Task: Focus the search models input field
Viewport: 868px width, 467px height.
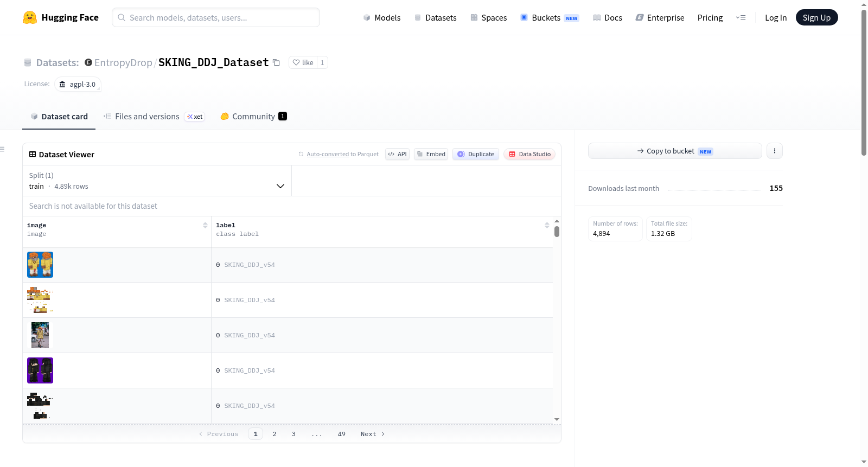Action: [216, 17]
